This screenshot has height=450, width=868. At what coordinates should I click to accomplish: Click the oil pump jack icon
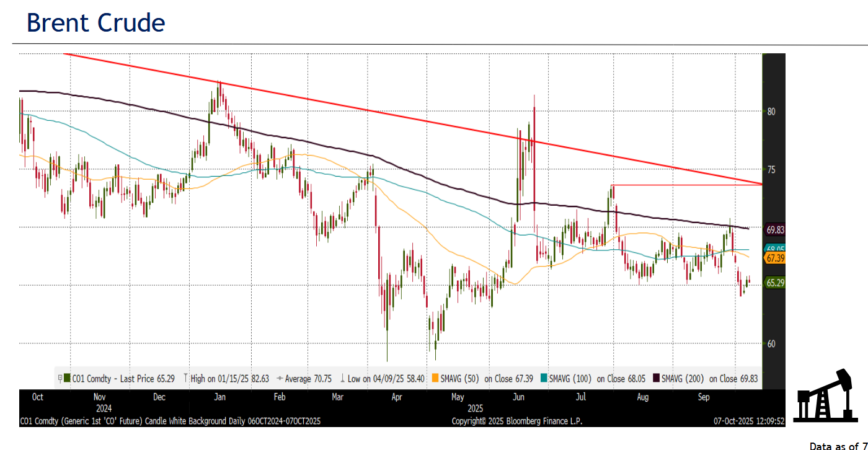(826, 397)
